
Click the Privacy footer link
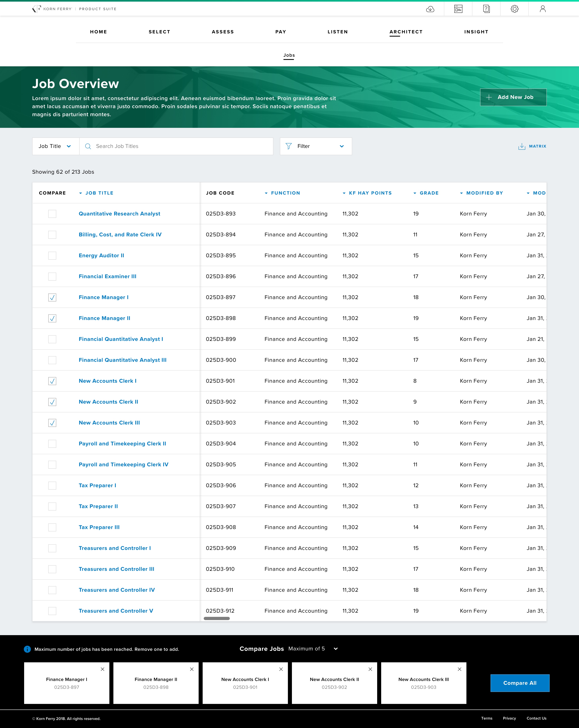(509, 718)
